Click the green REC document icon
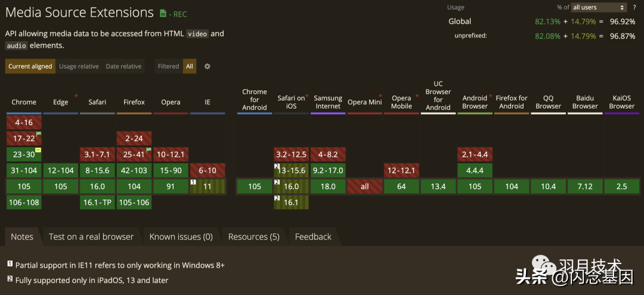The height and width of the screenshot is (295, 644). [163, 14]
